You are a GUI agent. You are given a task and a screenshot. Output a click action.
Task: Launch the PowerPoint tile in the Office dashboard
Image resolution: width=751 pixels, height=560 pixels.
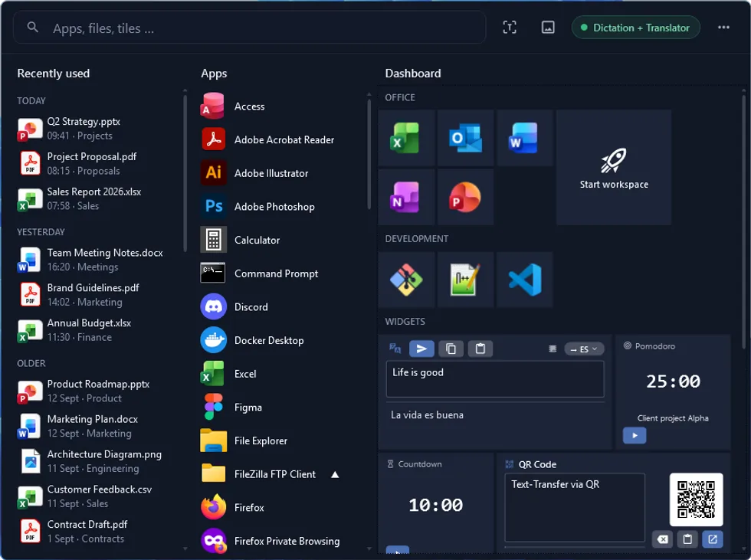pyautogui.click(x=466, y=197)
